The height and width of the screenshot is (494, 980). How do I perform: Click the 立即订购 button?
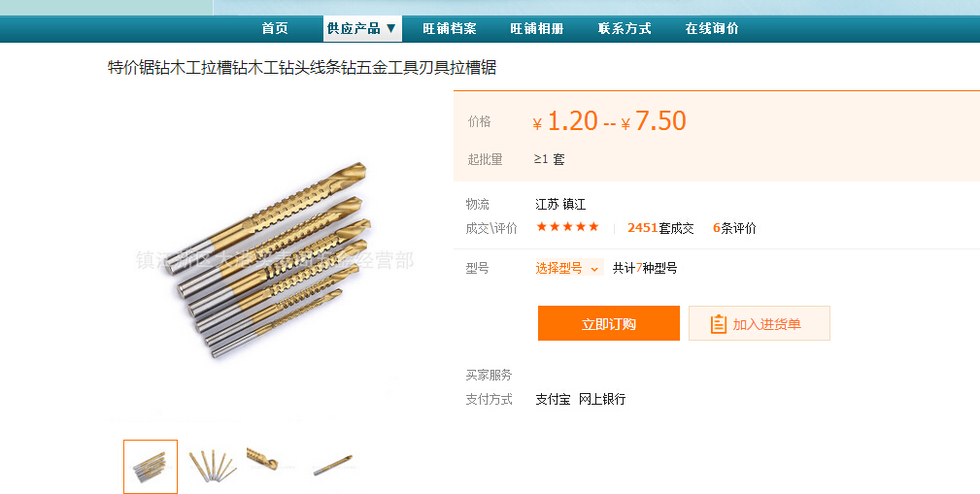pos(609,323)
